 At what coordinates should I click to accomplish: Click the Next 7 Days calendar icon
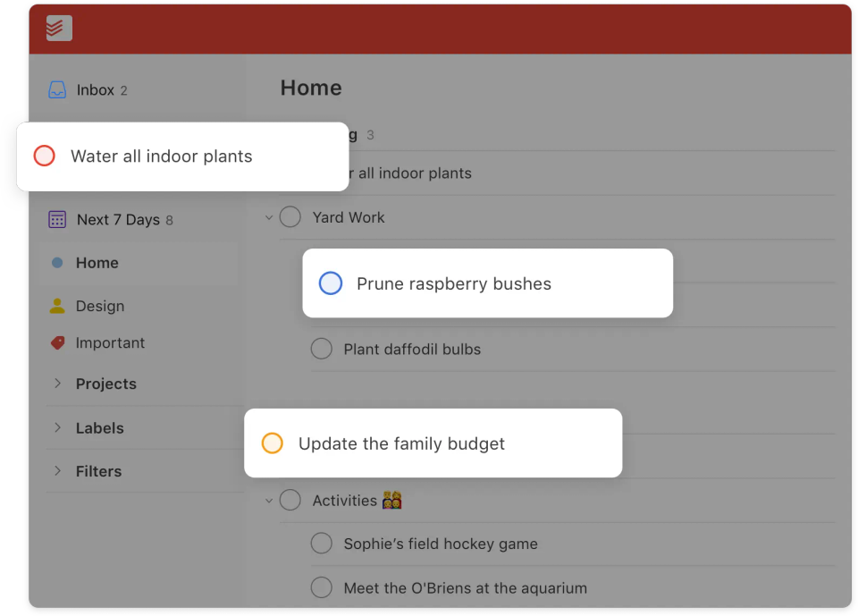click(x=57, y=220)
